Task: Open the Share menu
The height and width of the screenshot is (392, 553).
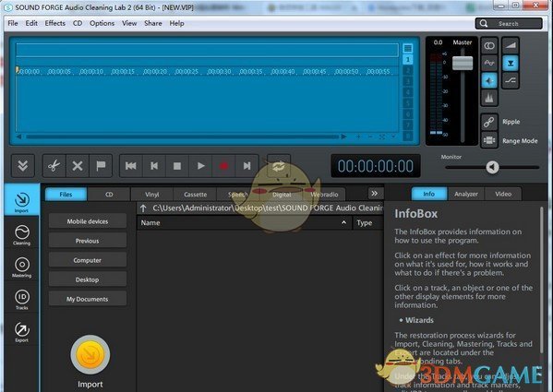Action: pyautogui.click(x=153, y=23)
